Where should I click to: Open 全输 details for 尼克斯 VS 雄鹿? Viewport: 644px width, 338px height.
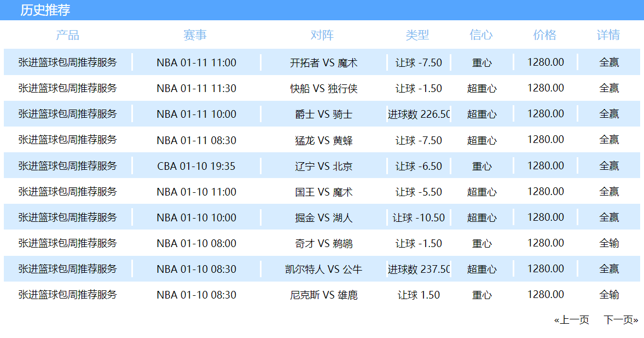coord(608,294)
